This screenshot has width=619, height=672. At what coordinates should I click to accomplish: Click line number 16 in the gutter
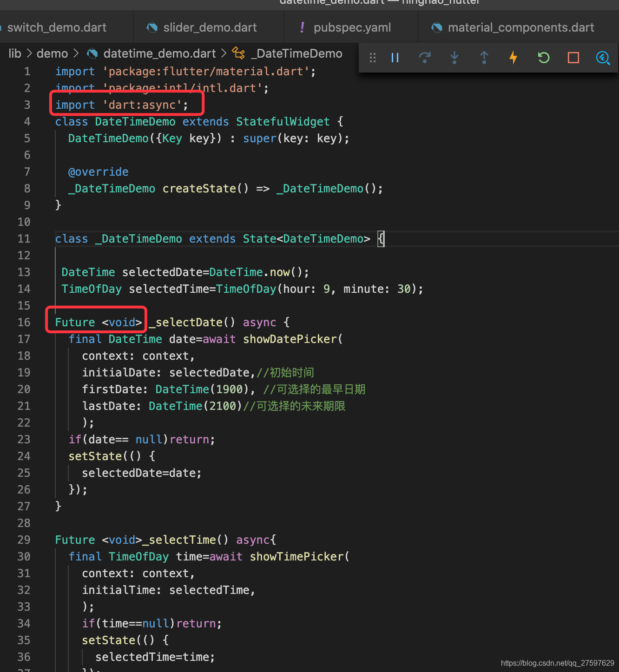24,323
